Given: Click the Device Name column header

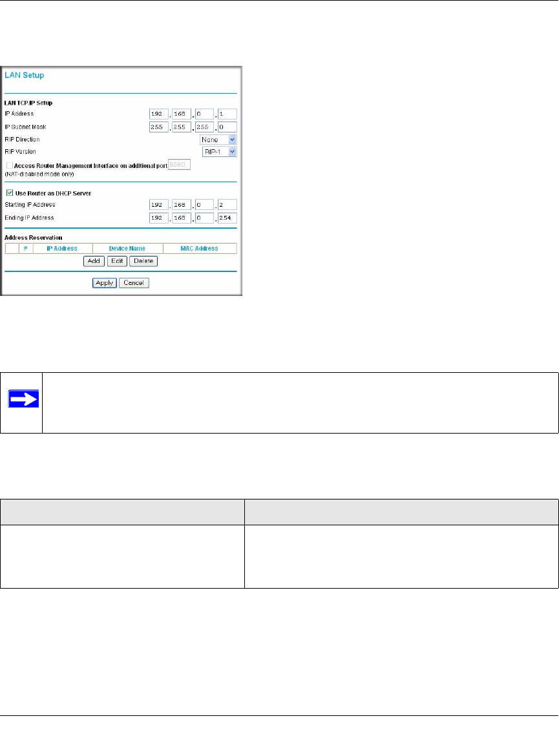Looking at the screenshot, I should tap(127, 249).
